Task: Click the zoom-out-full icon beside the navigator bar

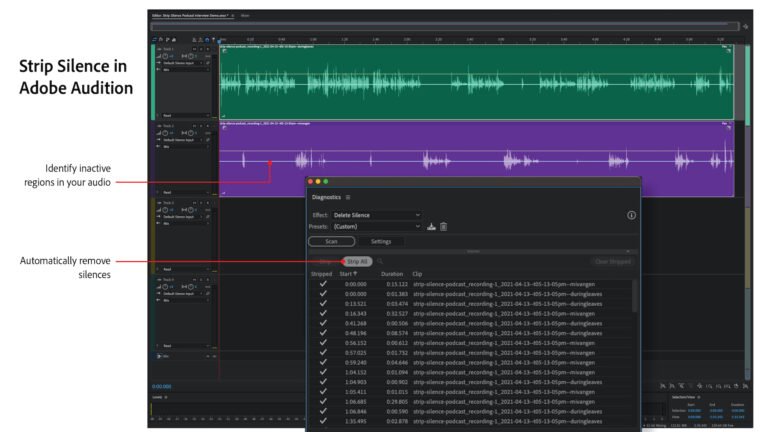Action: [745, 26]
